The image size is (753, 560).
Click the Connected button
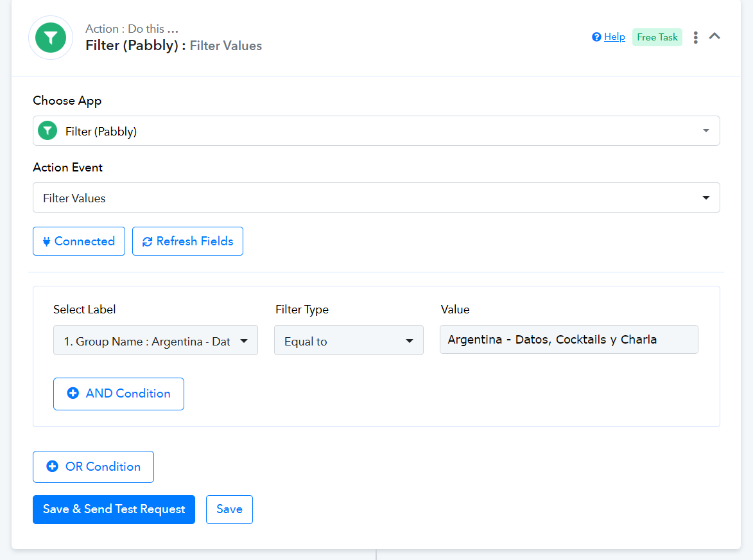(79, 241)
